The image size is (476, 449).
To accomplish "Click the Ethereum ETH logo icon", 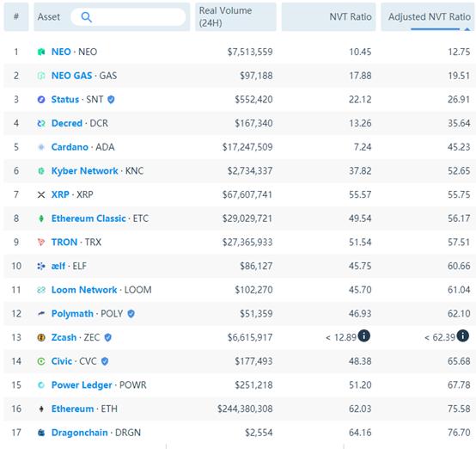I will [x=41, y=409].
